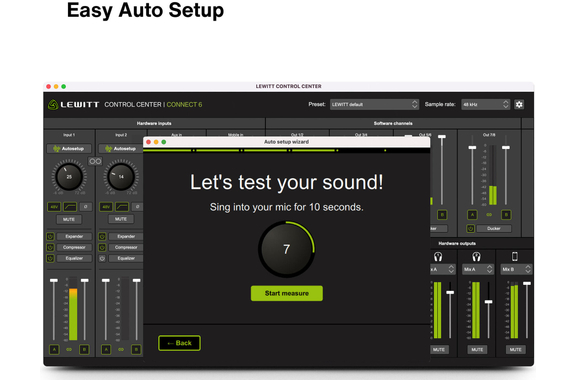576x380 pixels.
Task: Open settings gear in Control Center header
Action: pyautogui.click(x=519, y=104)
